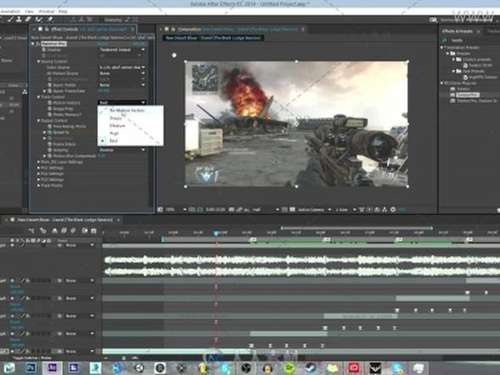Open the Graph Editor from timeline header
This screenshot has height=375, width=500.
(x=94, y=230)
